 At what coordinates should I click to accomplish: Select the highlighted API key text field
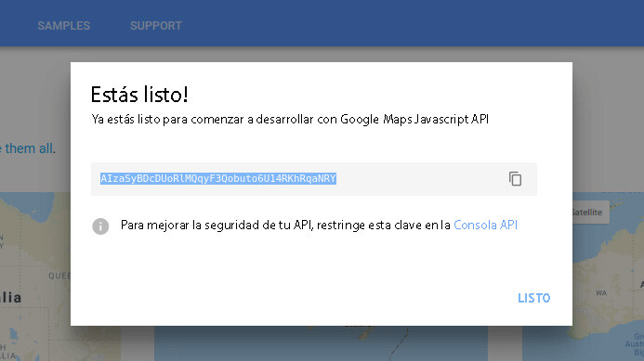(314, 179)
